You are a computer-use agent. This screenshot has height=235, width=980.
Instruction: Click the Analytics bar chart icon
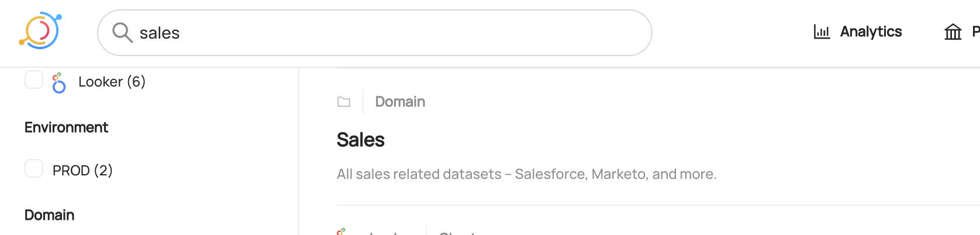coord(822,32)
